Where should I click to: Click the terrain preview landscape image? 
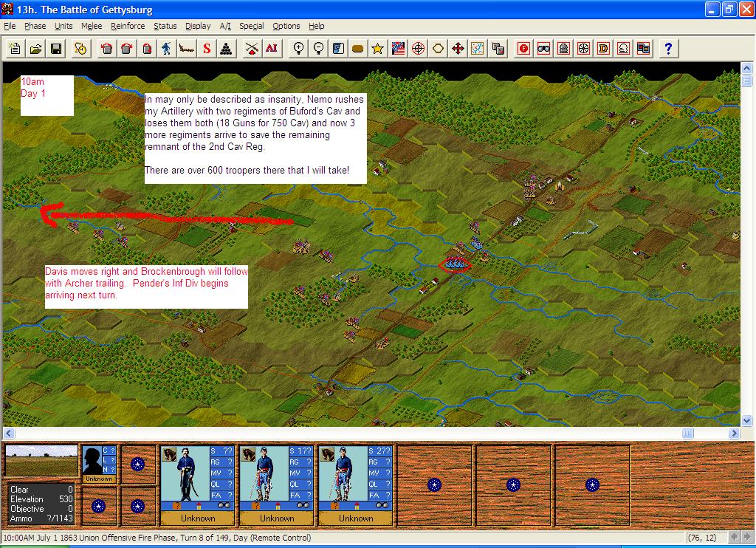[41, 461]
